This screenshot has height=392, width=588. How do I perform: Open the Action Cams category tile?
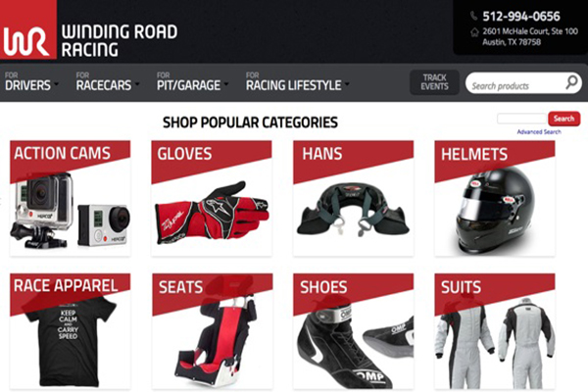[x=71, y=198]
